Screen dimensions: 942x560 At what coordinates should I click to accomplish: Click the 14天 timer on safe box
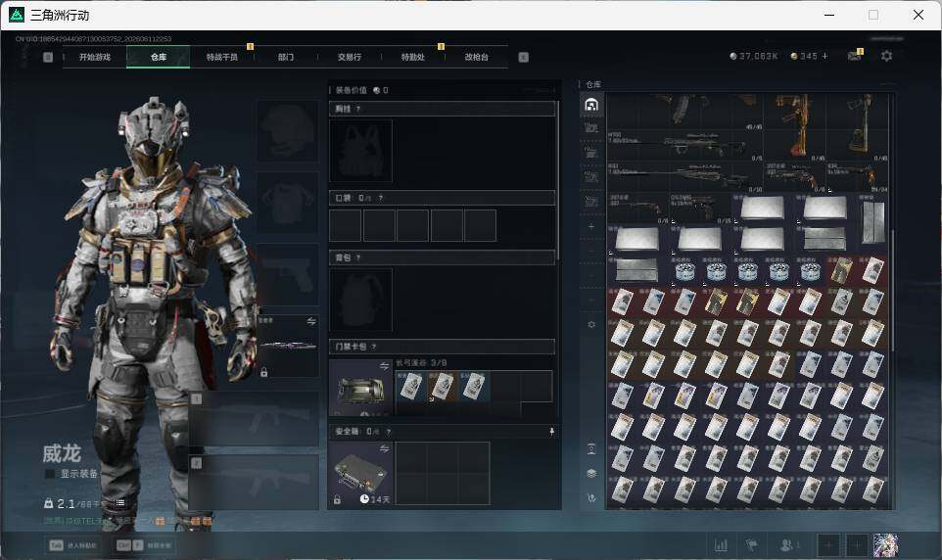point(375,499)
